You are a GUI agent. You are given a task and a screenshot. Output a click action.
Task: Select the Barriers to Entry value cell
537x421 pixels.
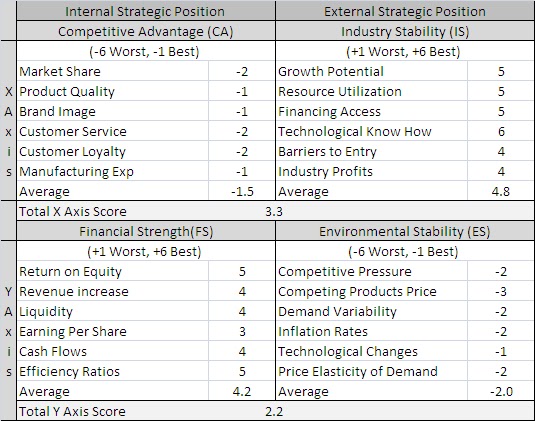coord(501,151)
